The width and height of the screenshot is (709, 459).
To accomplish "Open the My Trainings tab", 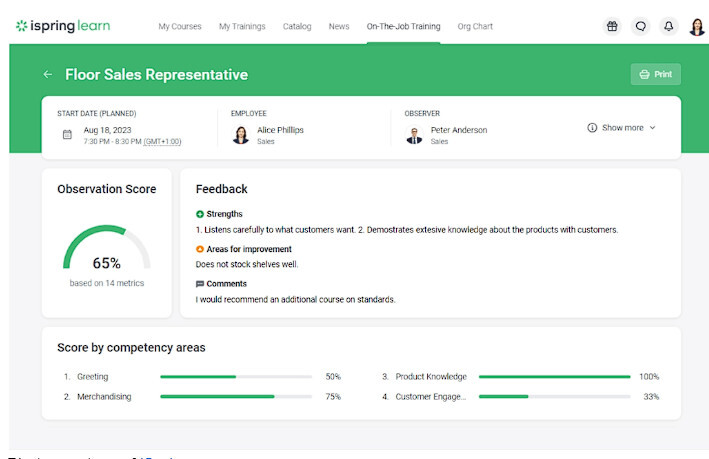I will click(242, 26).
